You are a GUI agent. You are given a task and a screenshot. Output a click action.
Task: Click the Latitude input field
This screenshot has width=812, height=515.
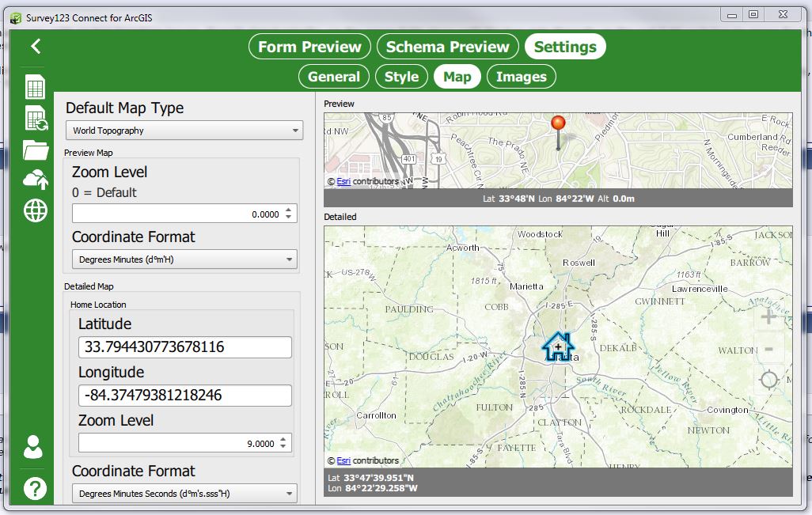(x=185, y=346)
